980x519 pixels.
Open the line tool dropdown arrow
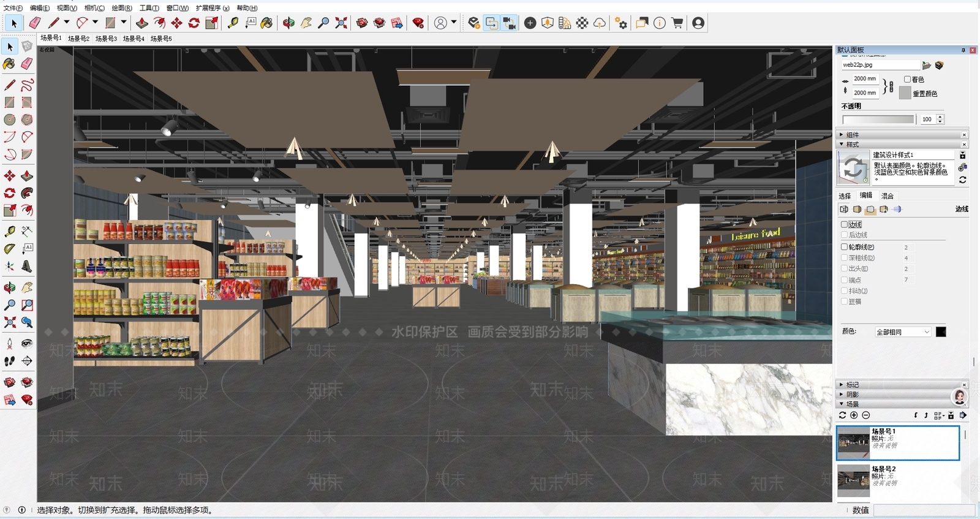click(x=67, y=23)
